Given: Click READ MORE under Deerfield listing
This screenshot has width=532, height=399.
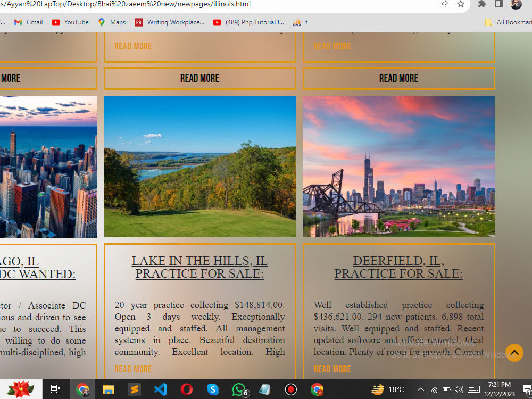Looking at the screenshot, I should [332, 369].
